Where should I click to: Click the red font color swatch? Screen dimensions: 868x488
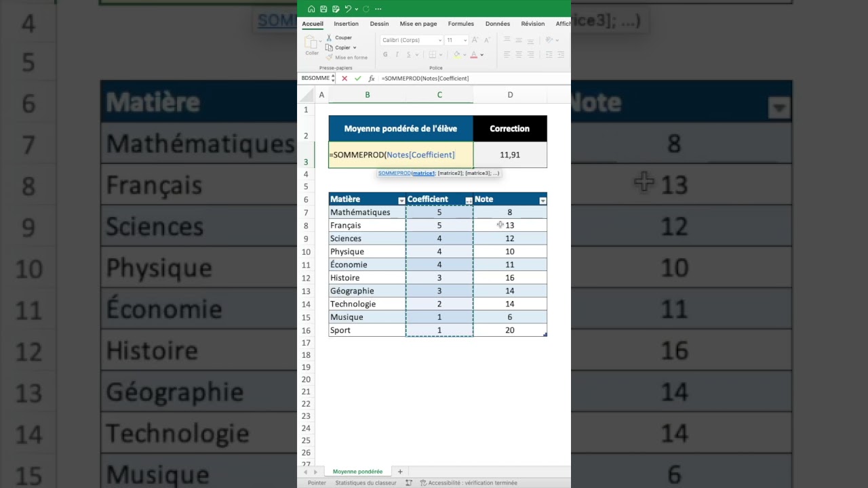474,54
